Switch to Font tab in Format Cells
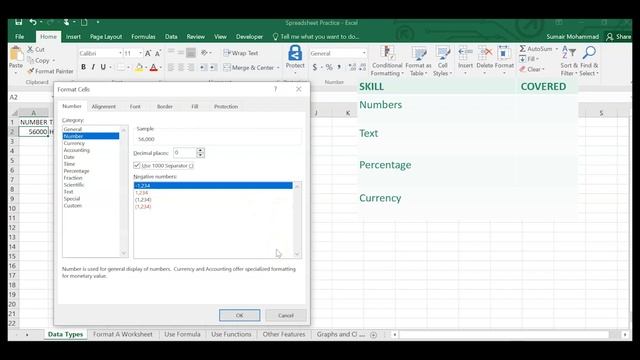640x360 pixels. (x=135, y=107)
